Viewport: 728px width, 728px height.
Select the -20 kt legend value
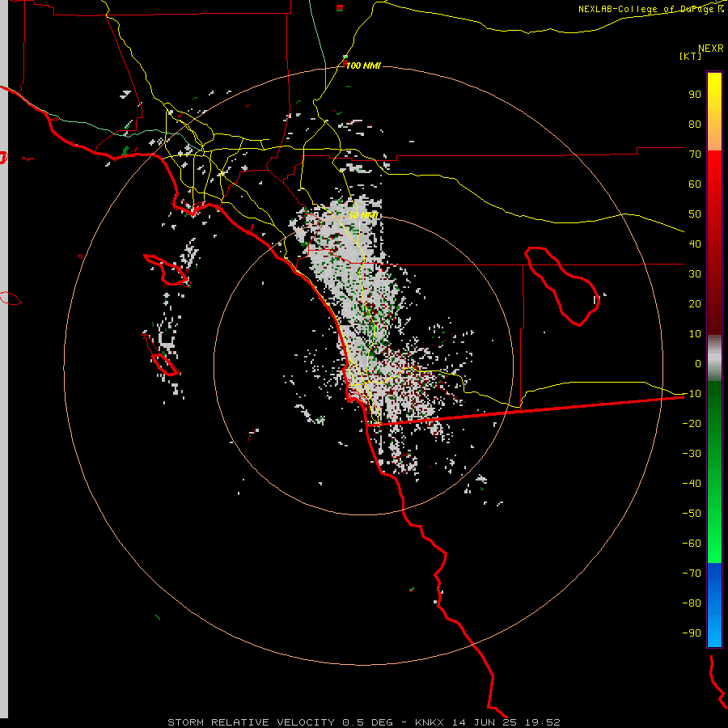coord(692,424)
